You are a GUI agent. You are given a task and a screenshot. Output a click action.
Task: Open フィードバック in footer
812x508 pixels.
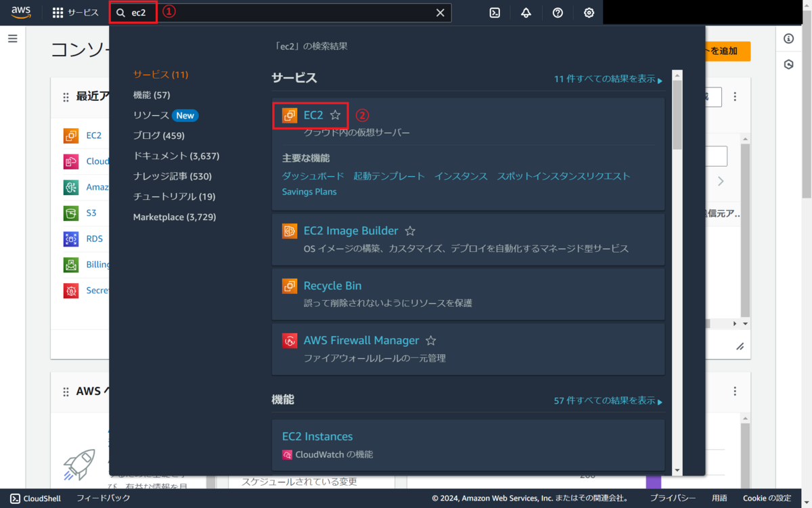point(103,499)
